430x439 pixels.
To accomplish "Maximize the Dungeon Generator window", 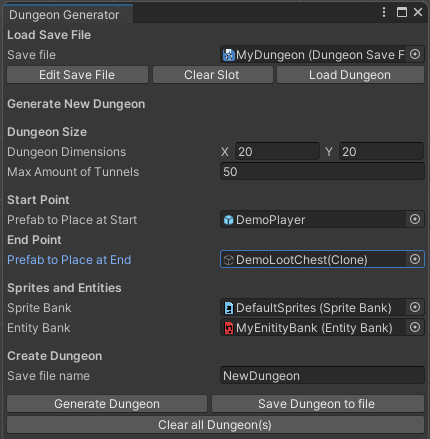I will pos(402,12).
